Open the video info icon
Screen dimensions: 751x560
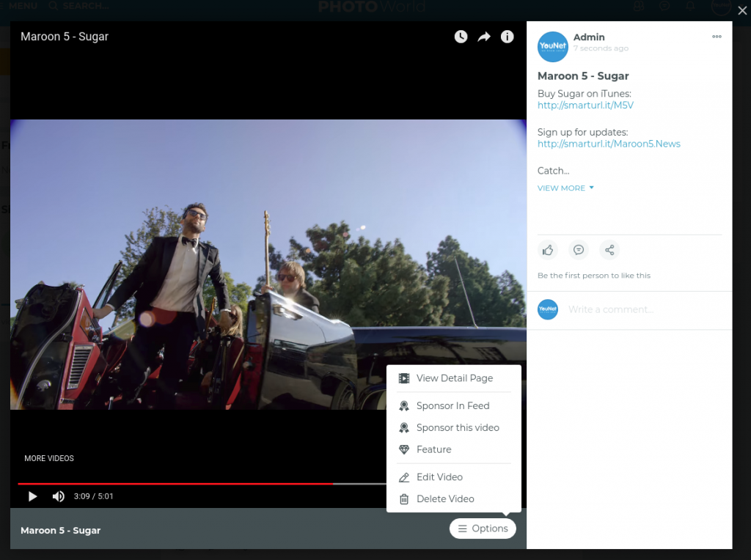pyautogui.click(x=508, y=37)
